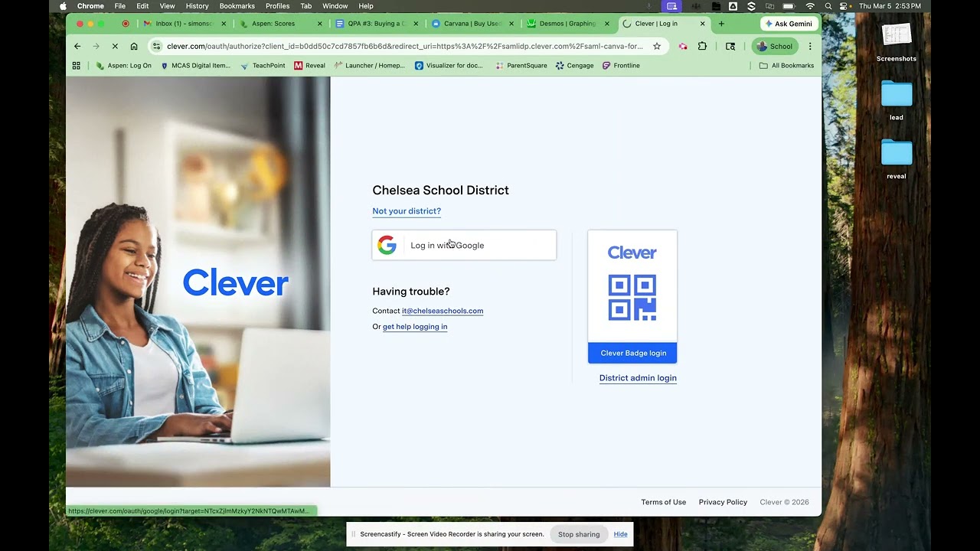Image resolution: width=980 pixels, height=551 pixels.
Task: Close the Clever Log in tab
Action: point(703,24)
